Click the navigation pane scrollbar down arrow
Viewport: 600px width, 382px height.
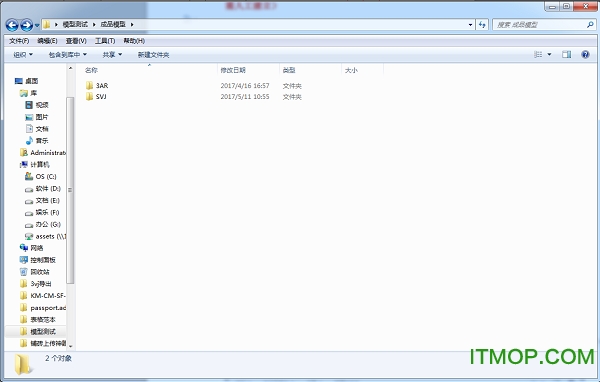pos(70,346)
